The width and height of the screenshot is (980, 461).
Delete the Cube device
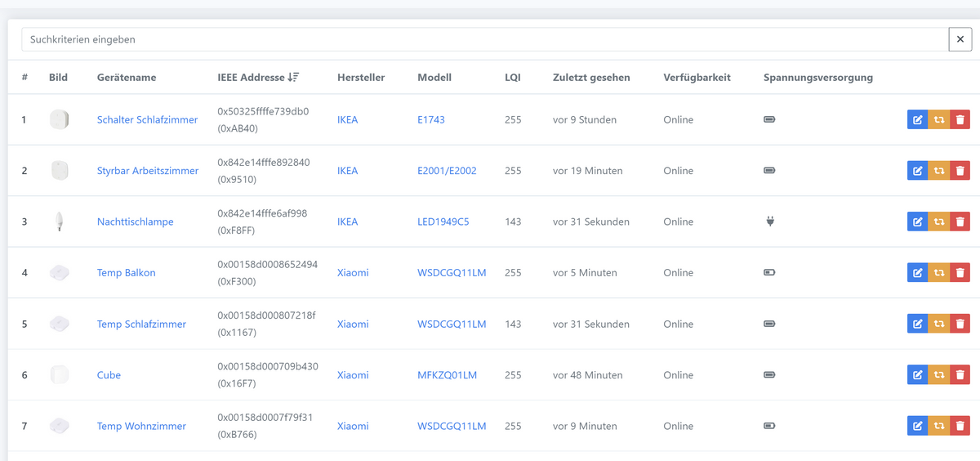pos(960,375)
